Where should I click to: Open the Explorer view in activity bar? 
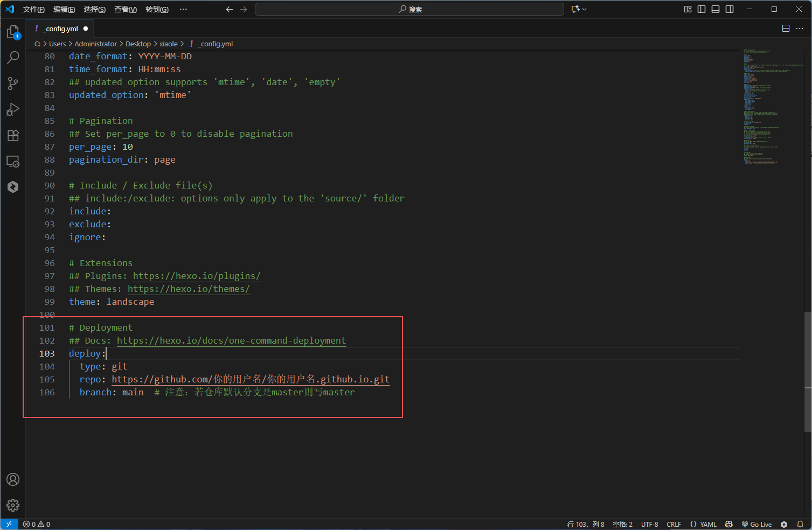tap(13, 32)
